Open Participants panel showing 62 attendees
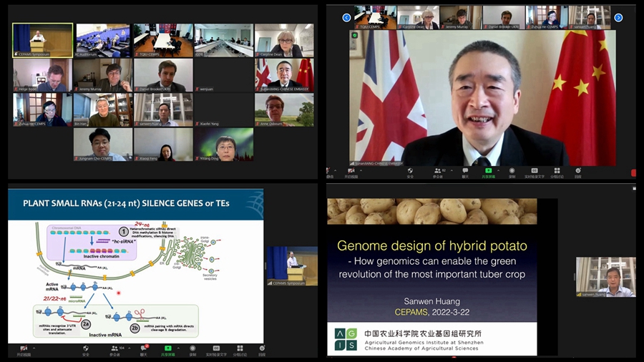 (x=437, y=172)
